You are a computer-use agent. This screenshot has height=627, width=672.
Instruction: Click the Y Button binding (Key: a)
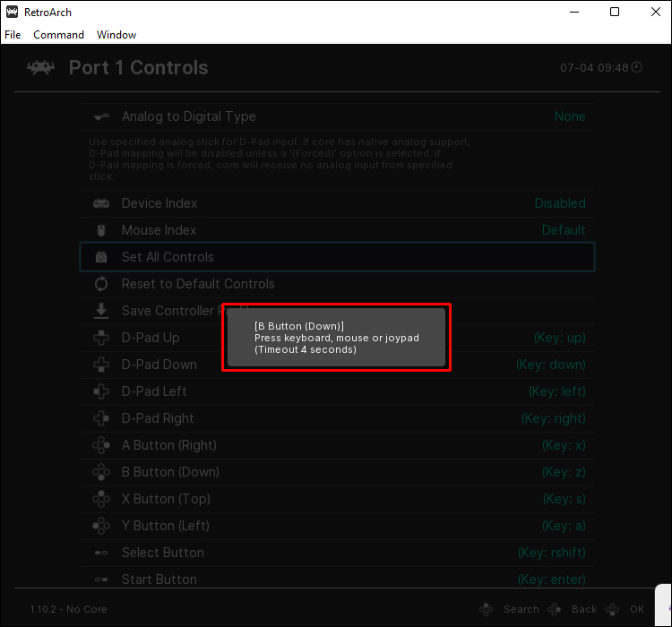[564, 526]
